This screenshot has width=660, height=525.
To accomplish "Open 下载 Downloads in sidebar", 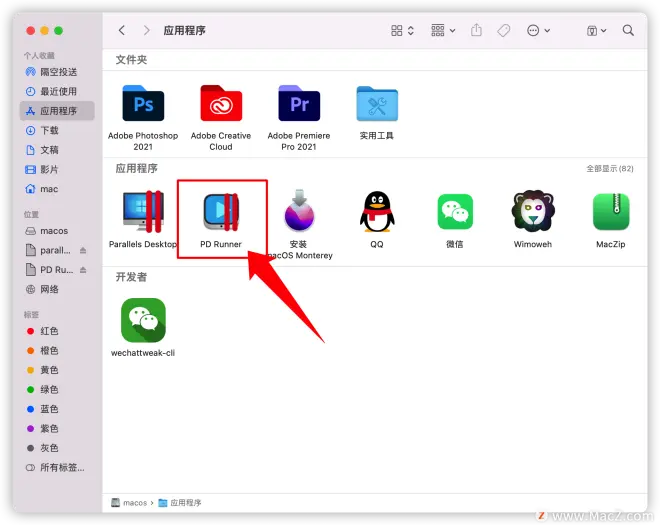I will [57, 131].
